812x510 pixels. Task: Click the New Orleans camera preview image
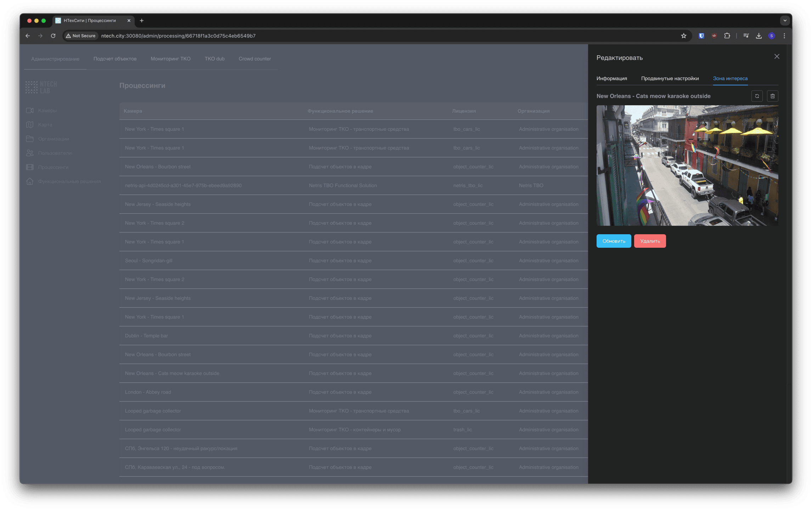[687, 166]
